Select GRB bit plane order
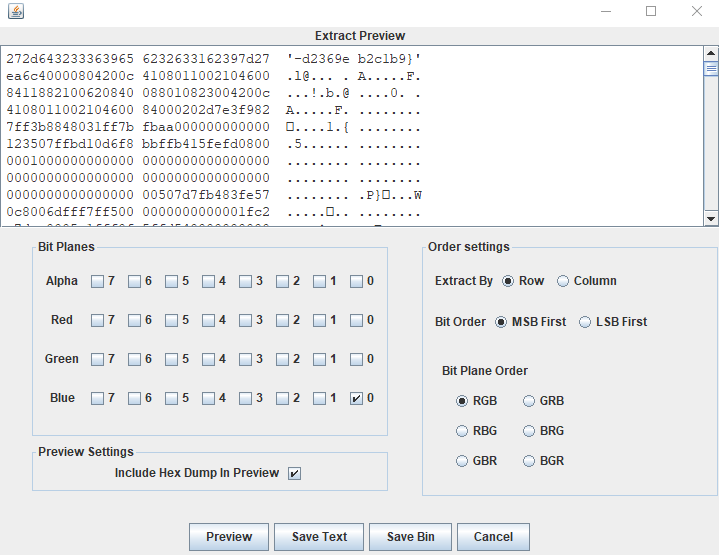The width and height of the screenshot is (719, 555). click(529, 401)
